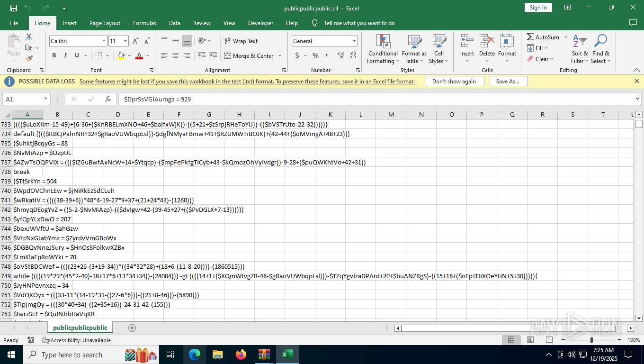The image size is (644, 364).
Task: Toggle Underline formatting
Action: pos(77,56)
